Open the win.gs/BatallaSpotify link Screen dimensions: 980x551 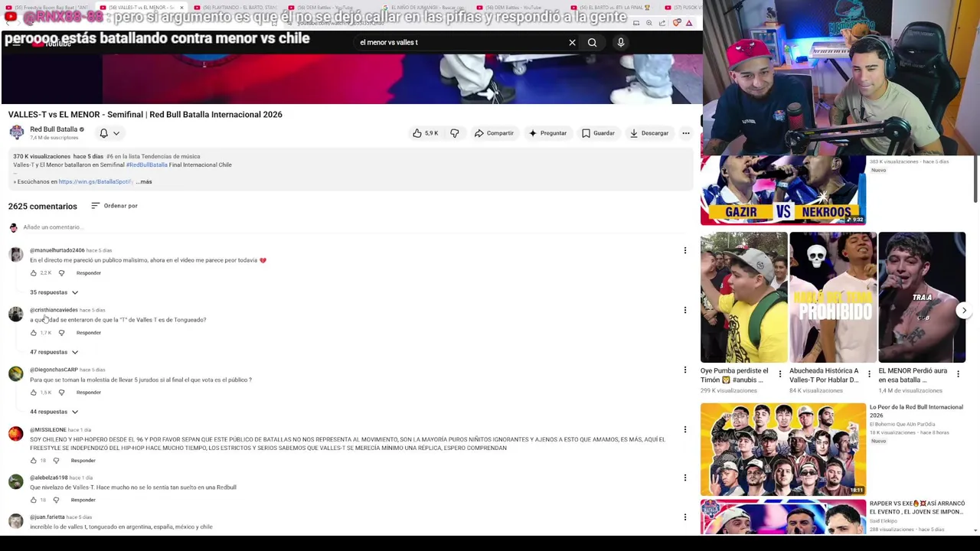click(95, 182)
